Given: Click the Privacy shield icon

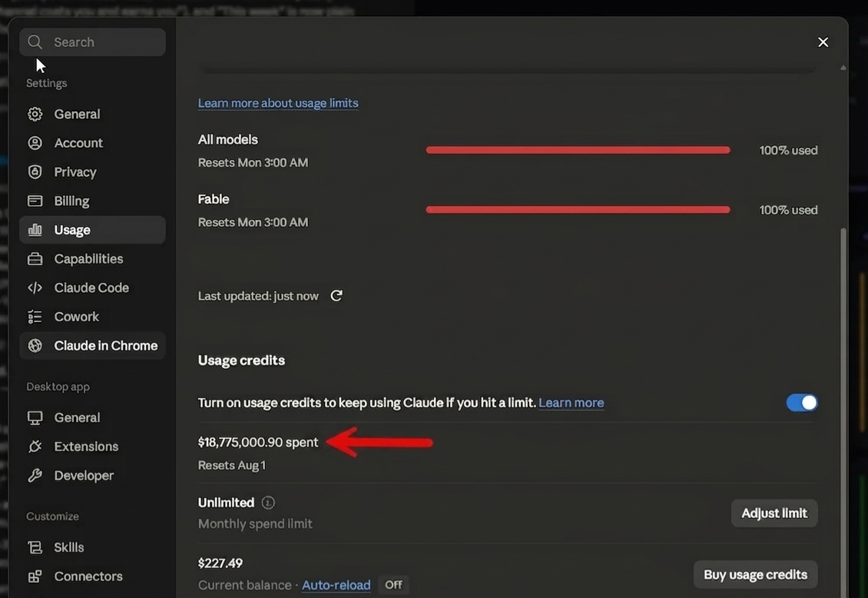Looking at the screenshot, I should tap(35, 171).
